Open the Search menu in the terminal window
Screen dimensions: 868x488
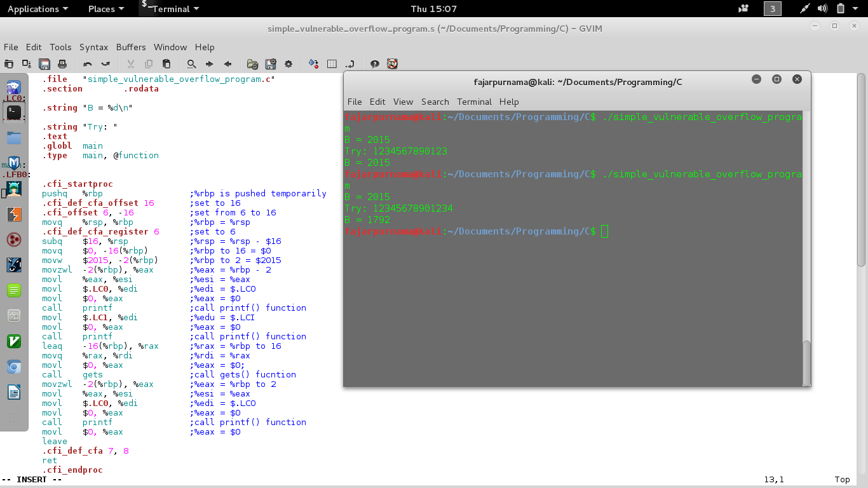tap(435, 102)
